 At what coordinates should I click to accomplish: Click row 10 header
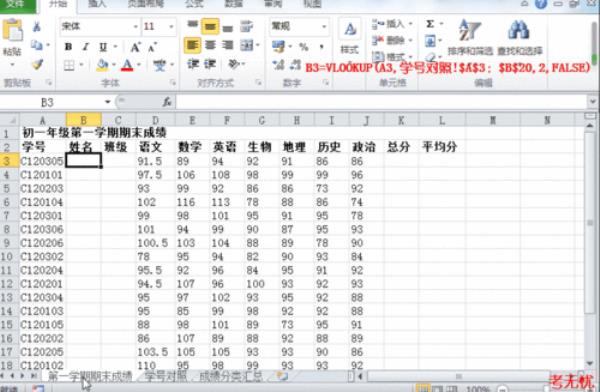[8, 256]
